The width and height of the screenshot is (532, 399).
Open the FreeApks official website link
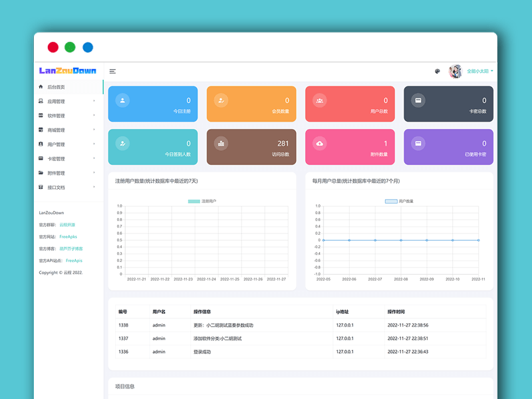[x=68, y=237]
